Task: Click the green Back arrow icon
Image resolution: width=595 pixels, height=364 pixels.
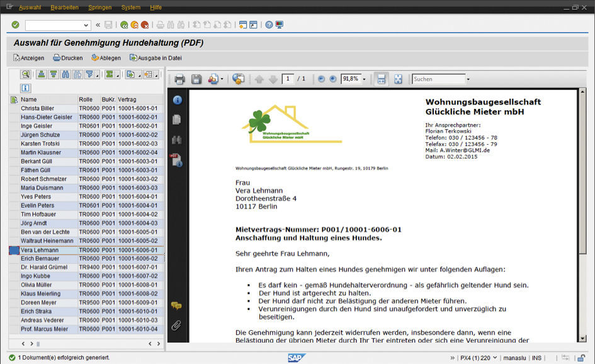Action: [124, 25]
